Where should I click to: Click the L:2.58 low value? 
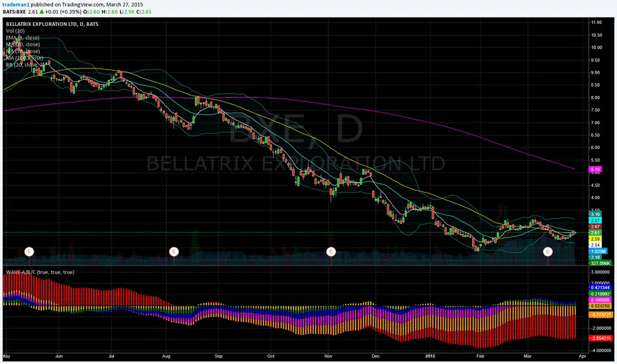click(x=127, y=12)
